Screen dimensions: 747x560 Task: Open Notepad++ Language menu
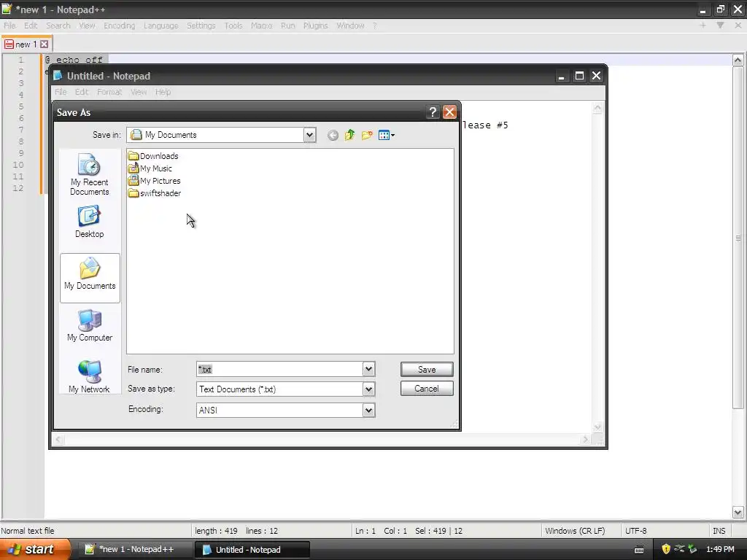161,26
